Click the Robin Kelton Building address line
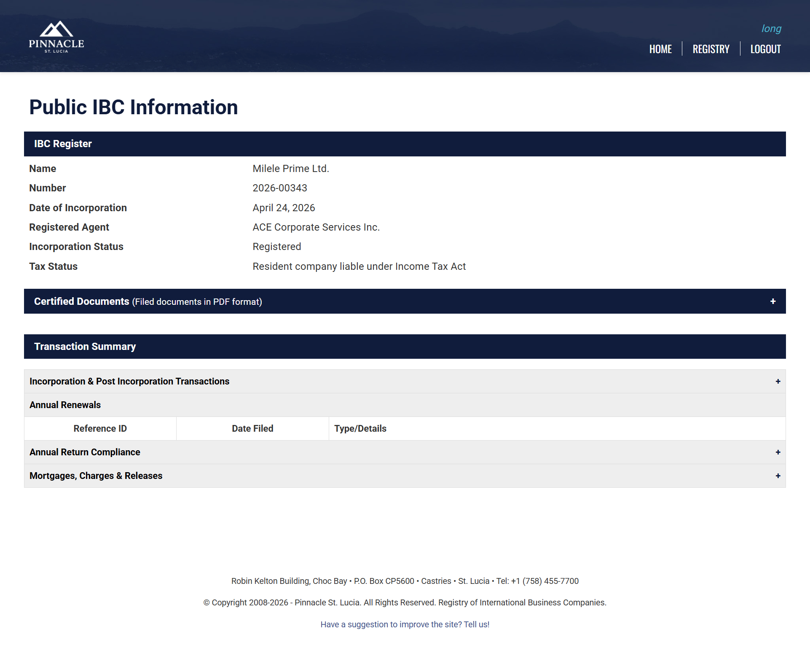Screen dimensions: 810x672 tap(405, 581)
